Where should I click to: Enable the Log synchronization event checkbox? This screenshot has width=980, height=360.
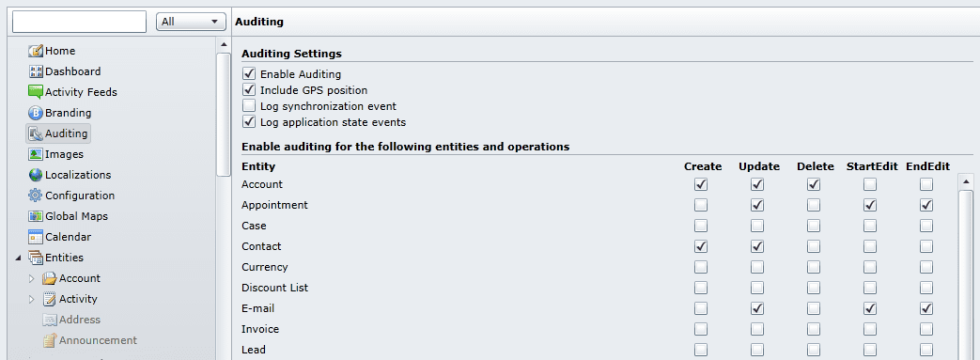249,106
